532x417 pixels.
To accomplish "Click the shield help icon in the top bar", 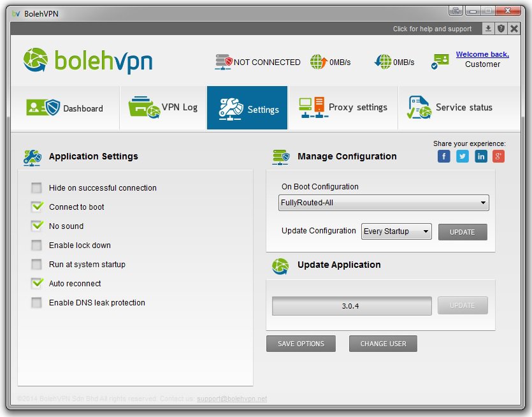I will (x=501, y=29).
